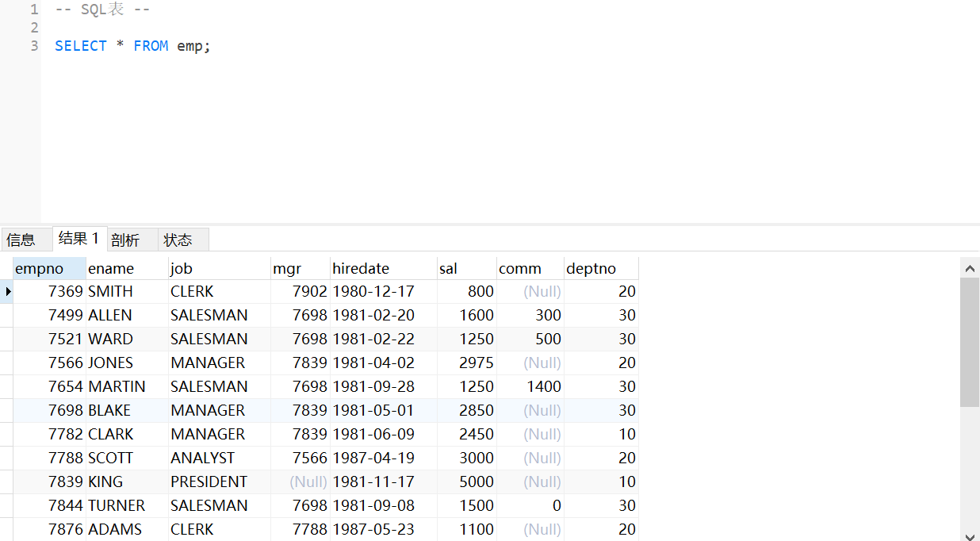
Task: Click salary cell 2850
Action: (467, 410)
